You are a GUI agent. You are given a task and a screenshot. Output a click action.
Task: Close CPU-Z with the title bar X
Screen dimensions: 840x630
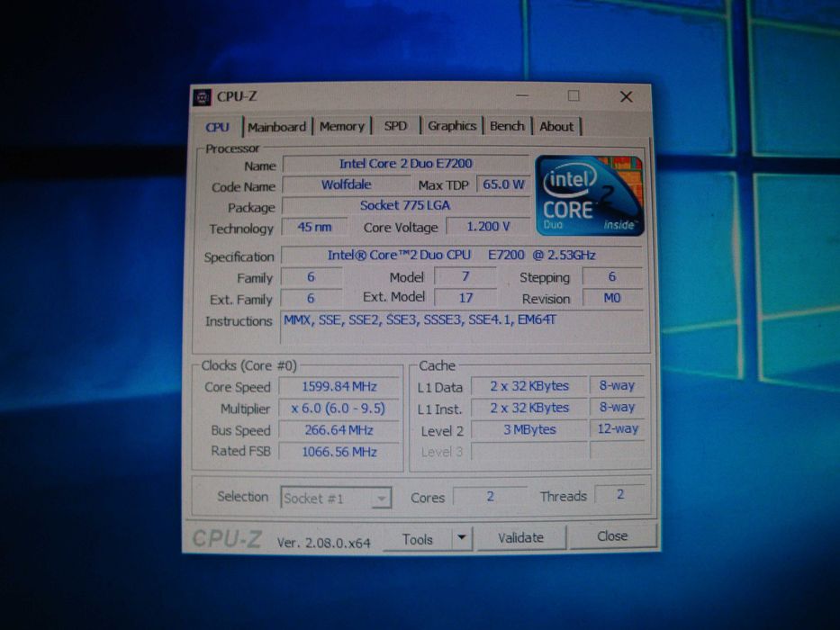tap(626, 97)
